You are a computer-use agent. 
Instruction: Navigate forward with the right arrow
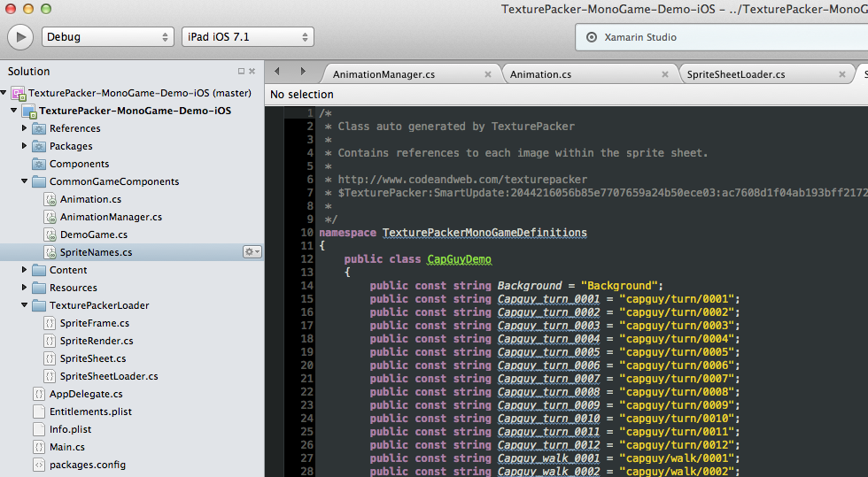[303, 72]
